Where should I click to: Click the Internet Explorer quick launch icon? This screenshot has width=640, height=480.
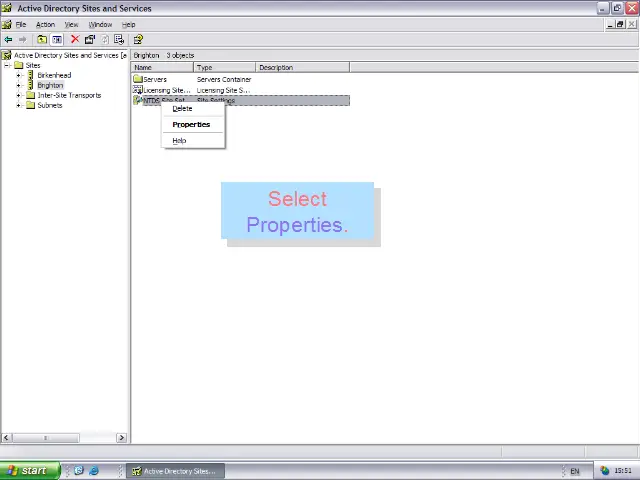pos(93,471)
